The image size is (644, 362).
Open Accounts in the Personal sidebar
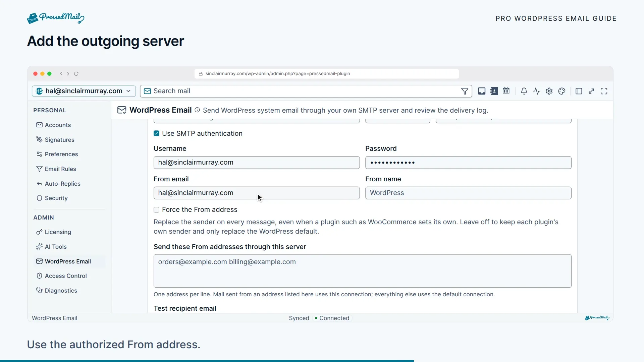tap(69, 125)
